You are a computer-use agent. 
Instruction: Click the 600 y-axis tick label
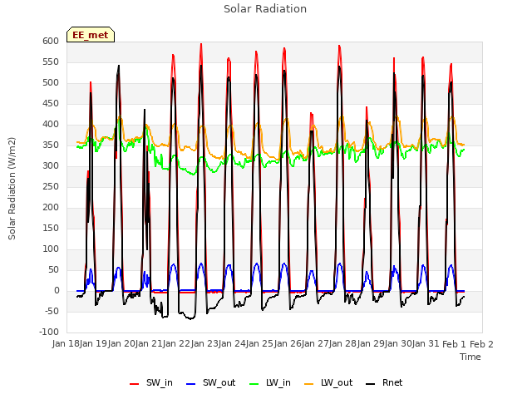coord(51,42)
